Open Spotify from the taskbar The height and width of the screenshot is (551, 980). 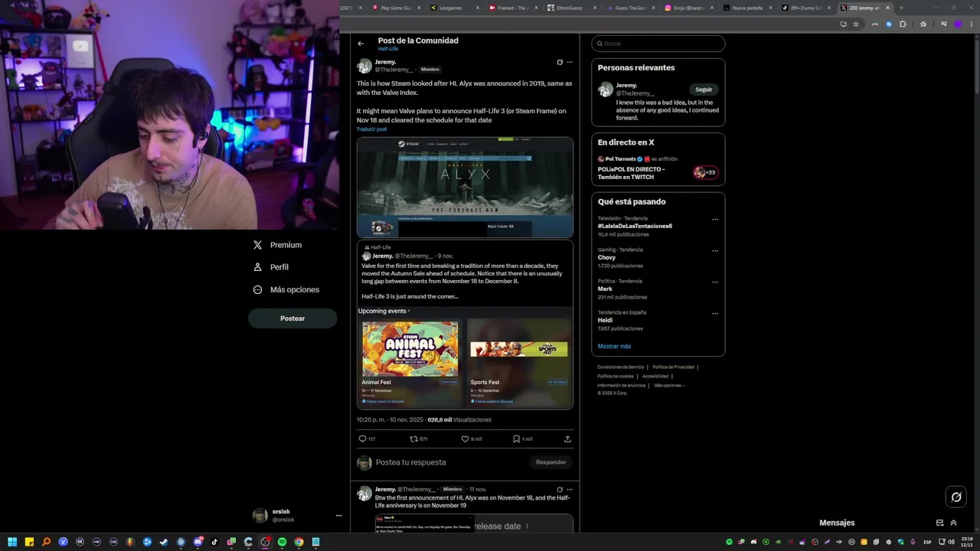(x=282, y=542)
